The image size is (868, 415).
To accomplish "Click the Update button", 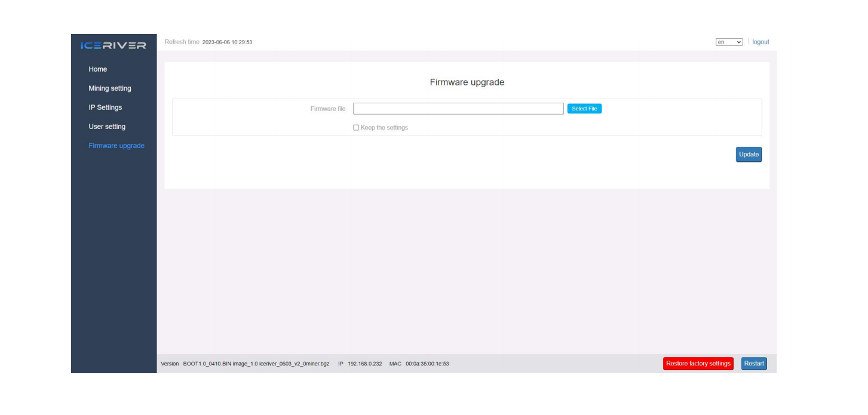I will pos(749,155).
